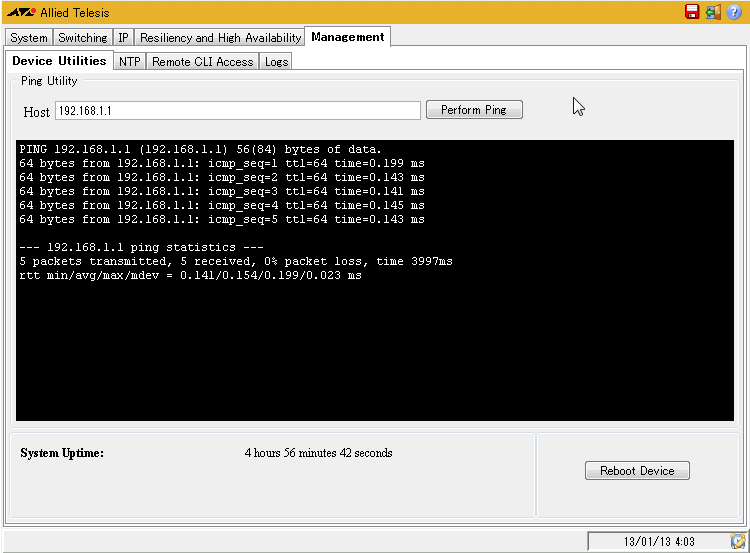Click the icmp_seq=3 ping reply line
Image resolution: width=750 pixels, height=553 pixels.
coord(222,191)
